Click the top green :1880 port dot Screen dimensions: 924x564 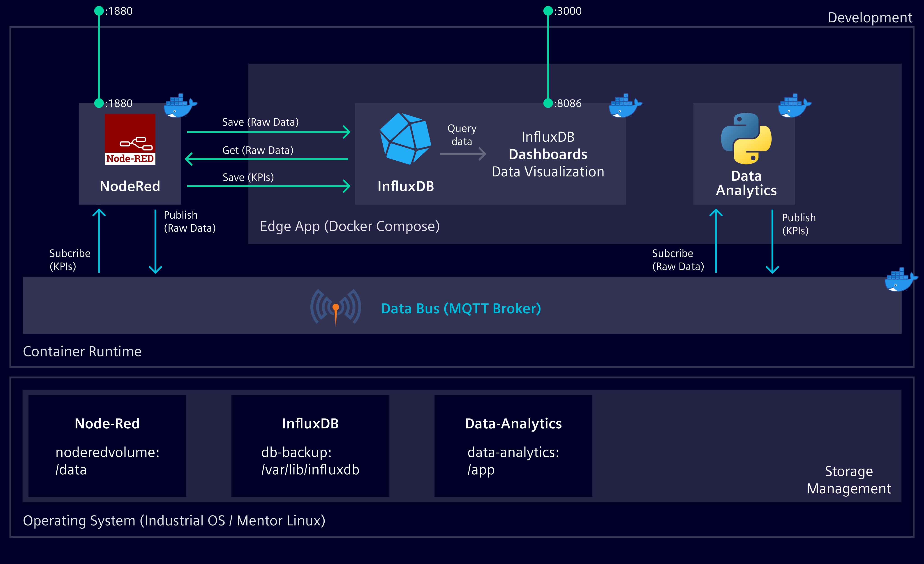click(x=99, y=11)
